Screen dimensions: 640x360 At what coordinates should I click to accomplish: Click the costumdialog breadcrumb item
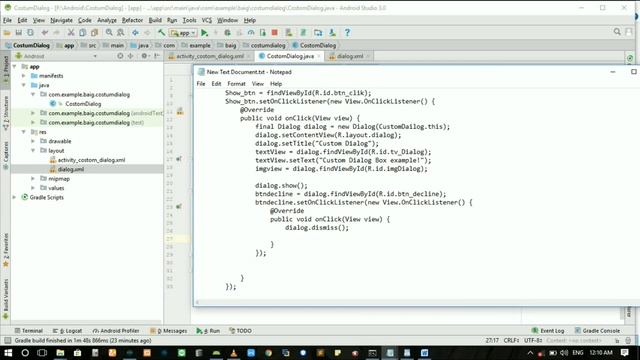(264, 45)
